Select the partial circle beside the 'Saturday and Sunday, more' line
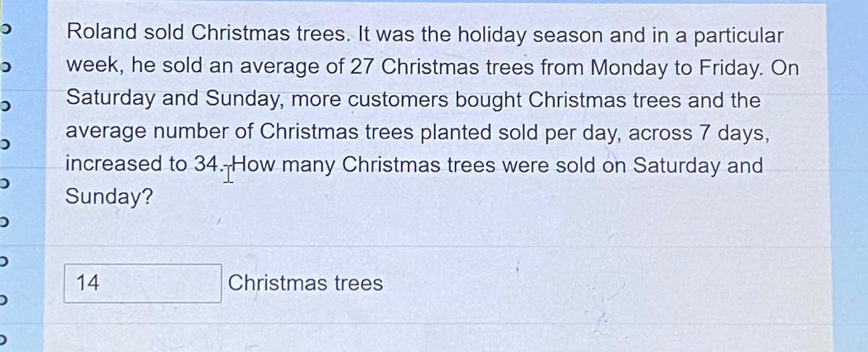This screenshot has width=868, height=352. [4, 109]
